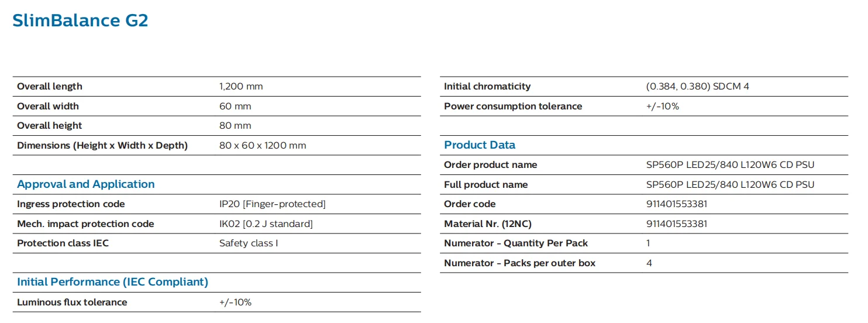
Task: Click IP20 Finger-protected value
Action: [x=272, y=204]
